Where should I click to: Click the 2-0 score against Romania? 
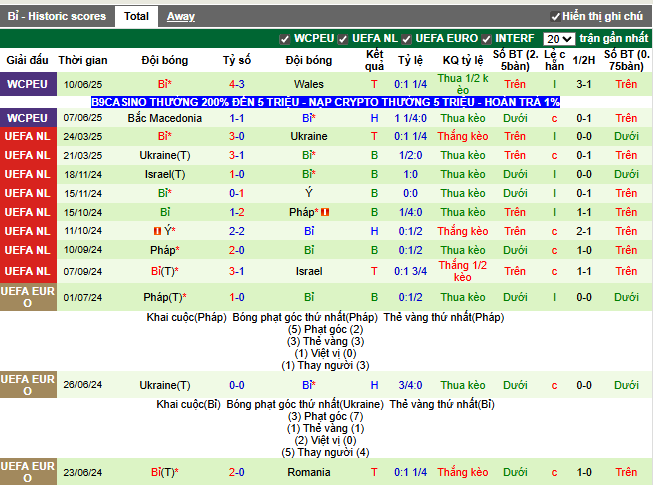(x=237, y=472)
